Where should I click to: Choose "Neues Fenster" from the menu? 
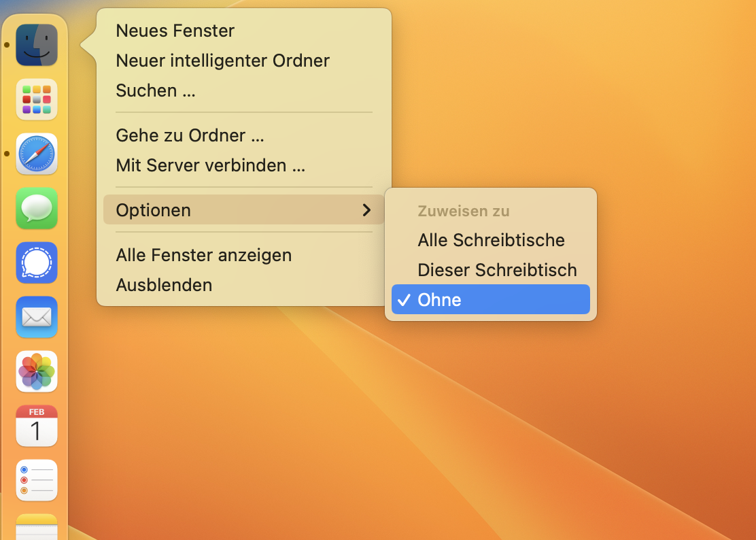pyautogui.click(x=175, y=31)
